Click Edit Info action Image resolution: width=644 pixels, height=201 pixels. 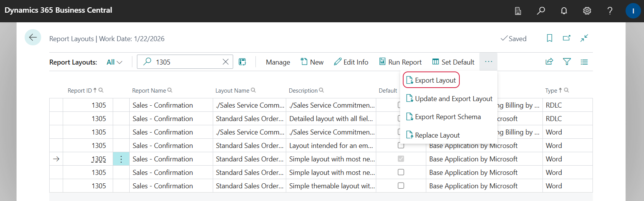351,62
